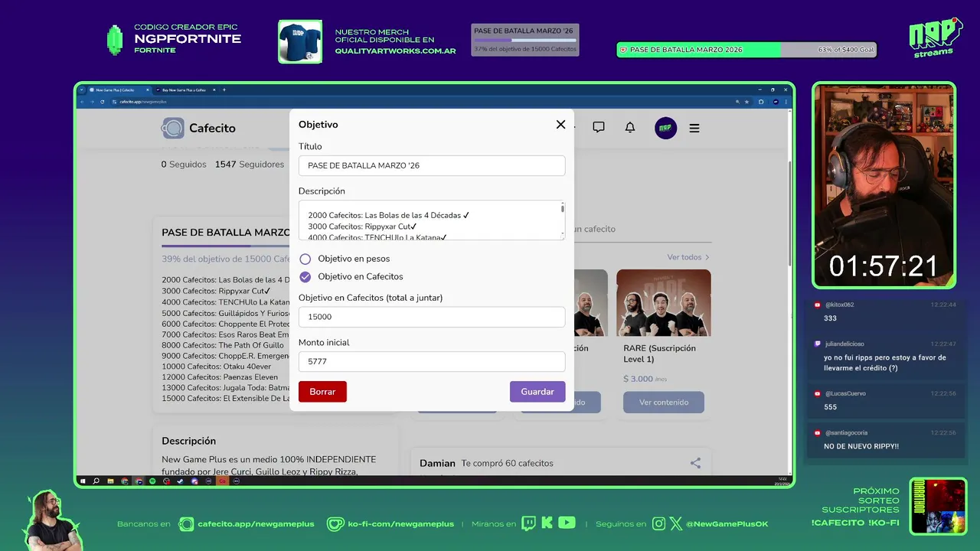Screen dimensions: 980x551
Task: Open notifications bell icon
Action: [x=630, y=128]
